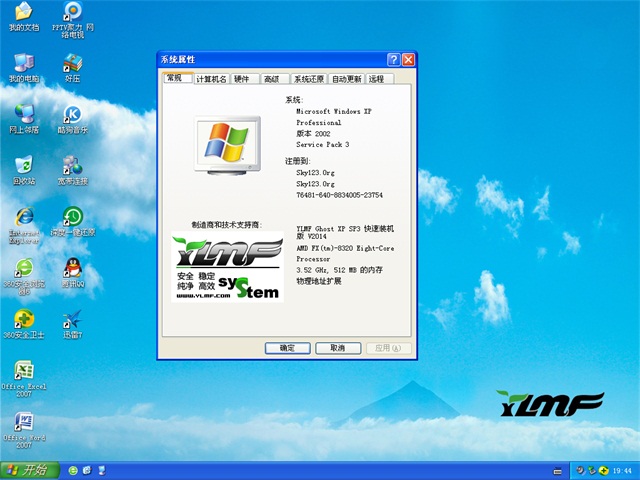Screen dimensions: 640x480
Task: Click the help question mark button in title bar
Action: pyautogui.click(x=394, y=60)
